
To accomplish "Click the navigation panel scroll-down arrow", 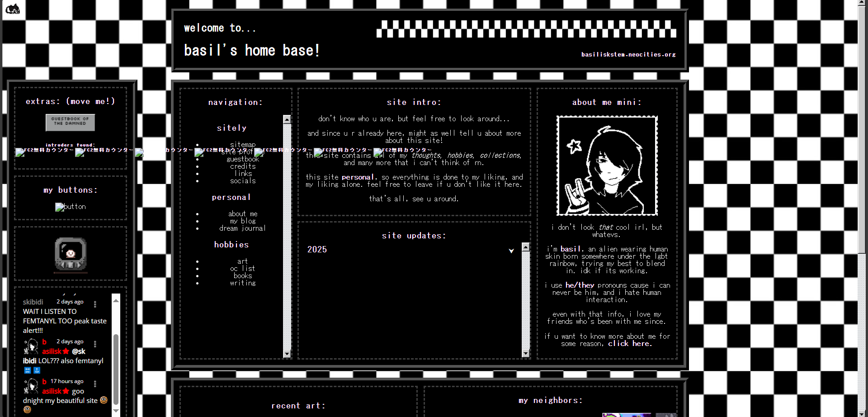I will (x=287, y=354).
